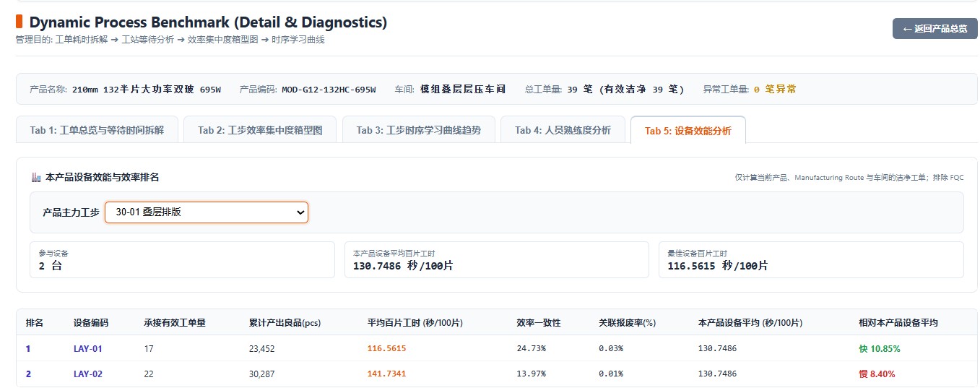Image resolution: width=980 pixels, height=388 pixels.
Task: Click the 排名 column header
Action: [x=35, y=323]
